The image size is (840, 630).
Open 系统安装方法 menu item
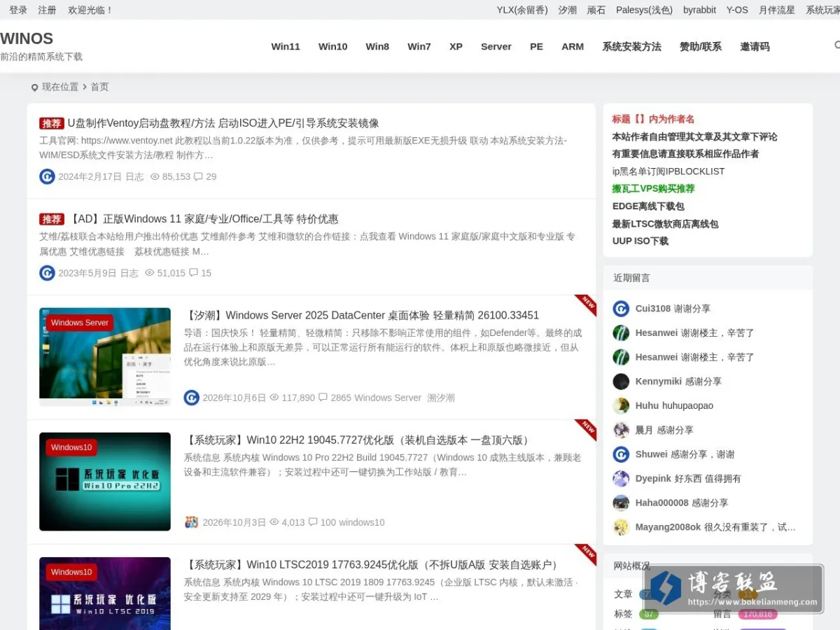click(x=631, y=46)
